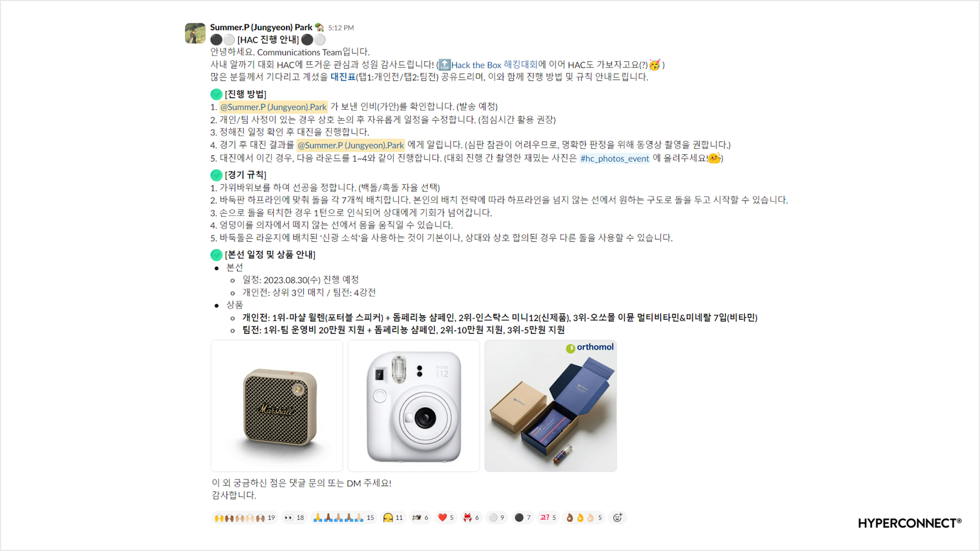980x551 pixels.
Task: Click the 5:12 PM message timestamp
Action: coord(341,28)
